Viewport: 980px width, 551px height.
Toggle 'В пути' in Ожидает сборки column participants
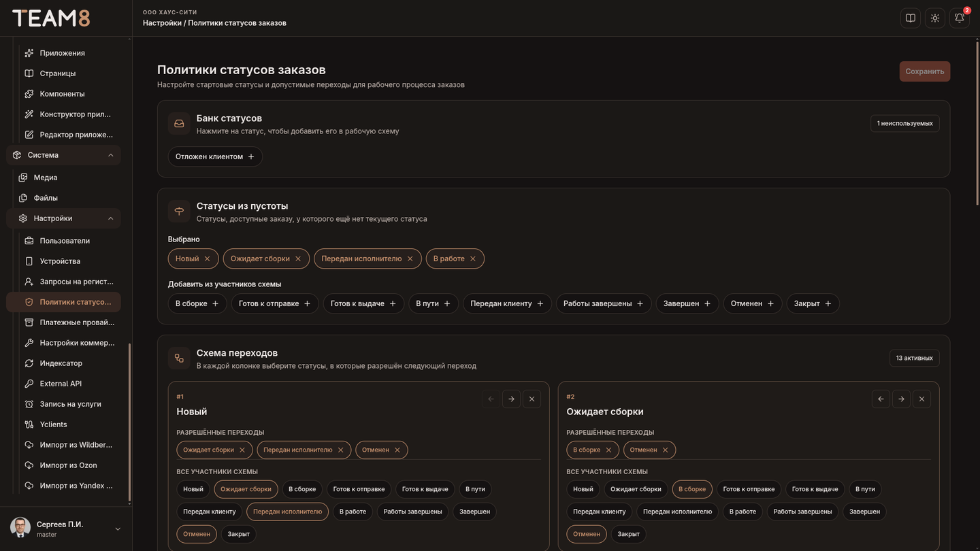(865, 489)
